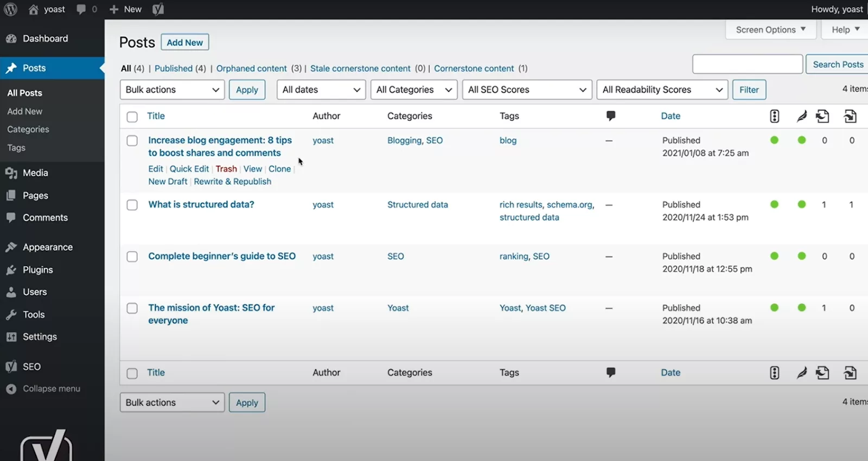868x461 pixels.
Task: Open the bottom Bulk actions dropdown
Action: click(173, 402)
